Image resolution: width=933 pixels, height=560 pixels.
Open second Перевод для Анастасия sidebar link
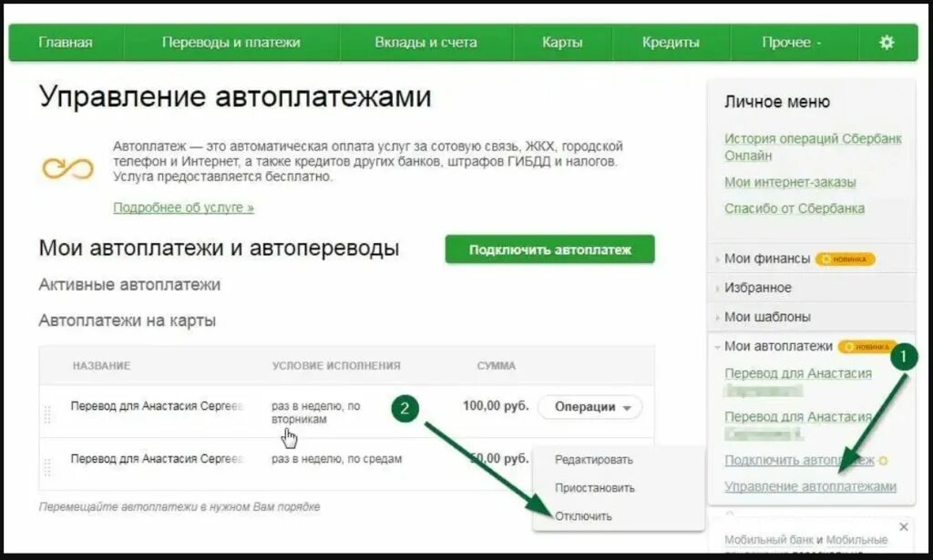point(798,417)
